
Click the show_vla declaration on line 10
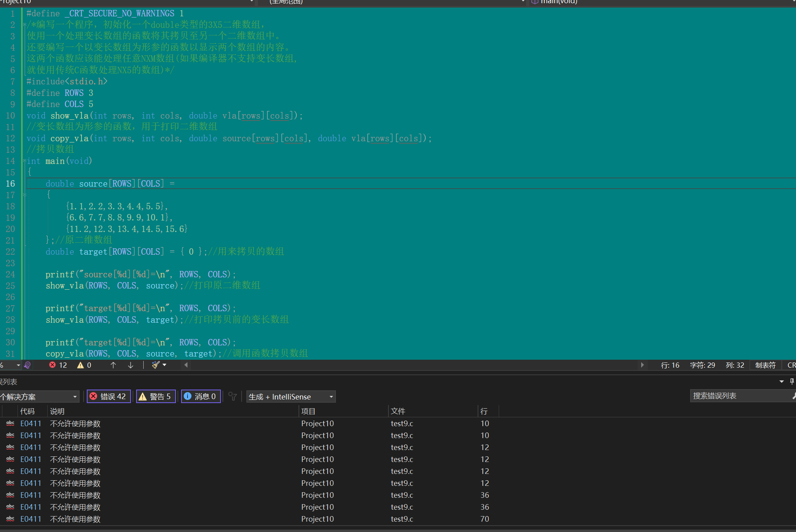click(165, 116)
